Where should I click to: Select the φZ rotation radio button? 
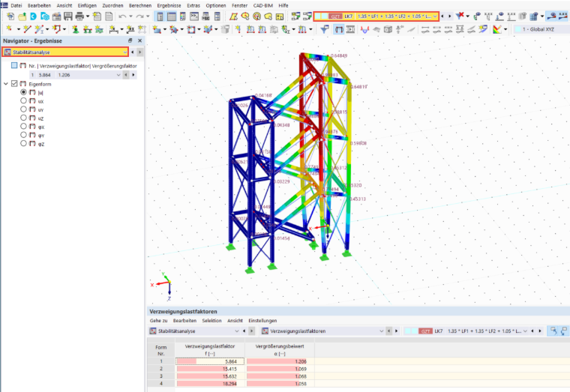24,143
